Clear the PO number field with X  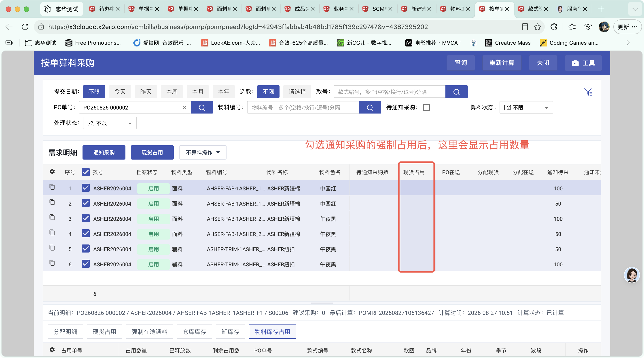[x=184, y=107]
